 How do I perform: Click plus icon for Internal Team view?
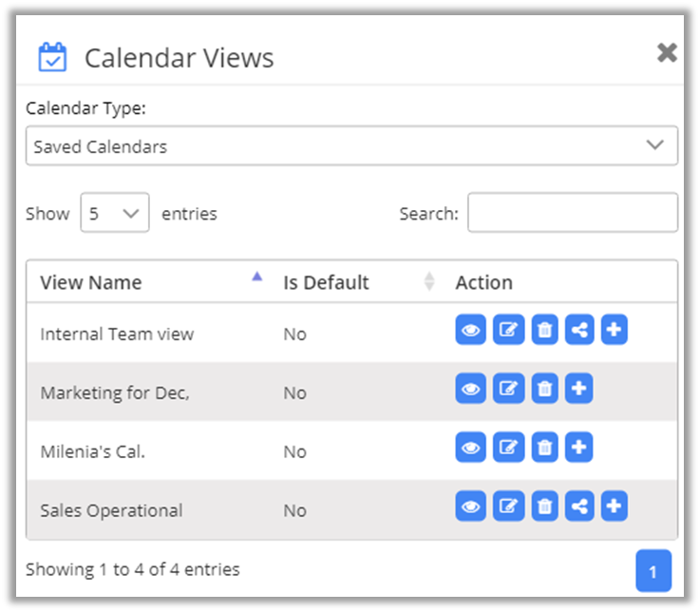pos(615,331)
